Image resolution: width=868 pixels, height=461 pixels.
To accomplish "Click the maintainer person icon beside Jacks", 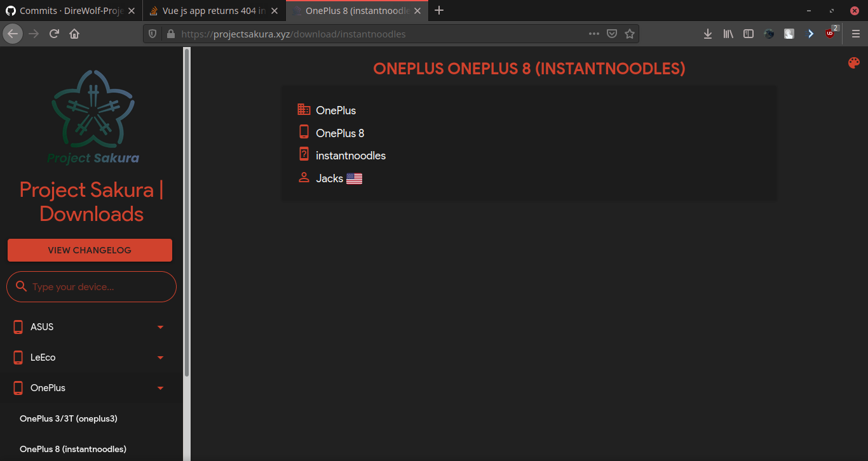I will (x=304, y=178).
